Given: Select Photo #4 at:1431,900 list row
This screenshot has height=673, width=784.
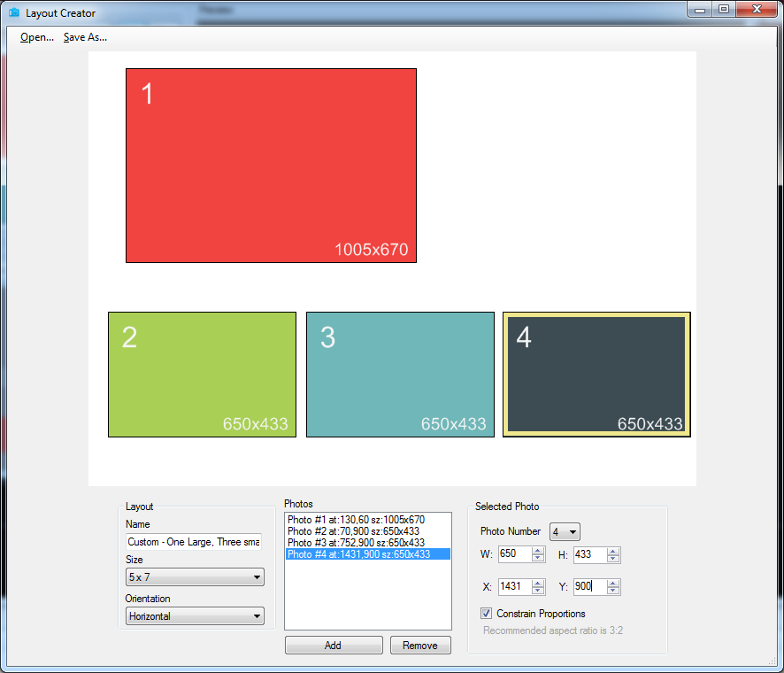Looking at the screenshot, I should click(367, 554).
